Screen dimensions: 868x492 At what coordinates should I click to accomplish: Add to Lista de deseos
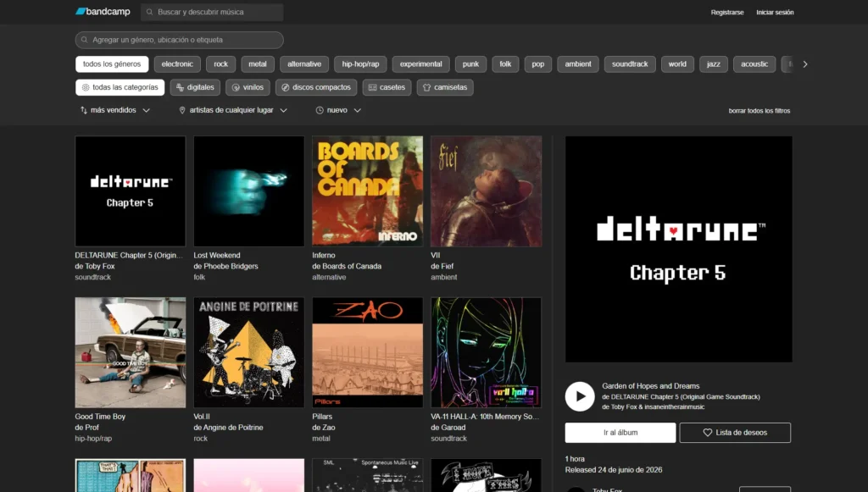pos(735,432)
